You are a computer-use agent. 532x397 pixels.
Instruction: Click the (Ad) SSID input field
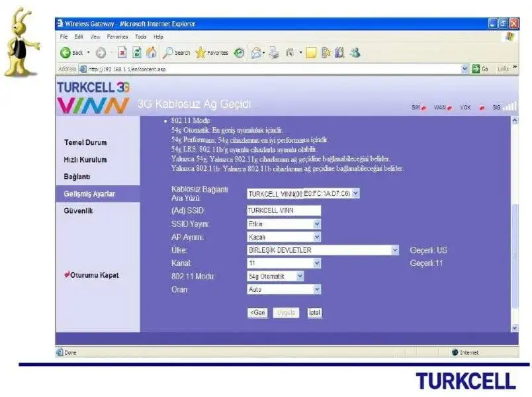[x=284, y=210]
